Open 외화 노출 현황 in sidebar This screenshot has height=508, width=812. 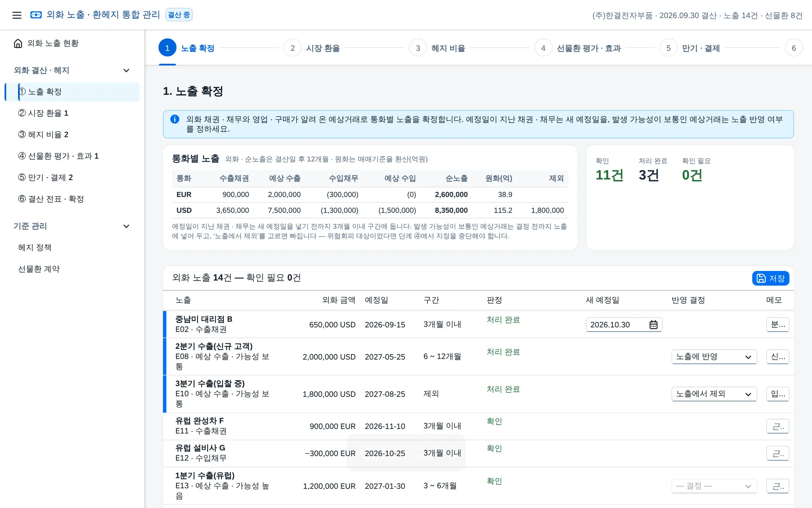coord(72,43)
